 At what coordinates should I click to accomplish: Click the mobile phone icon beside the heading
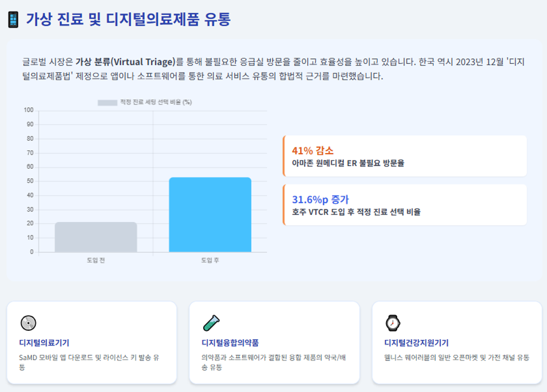pos(13,20)
